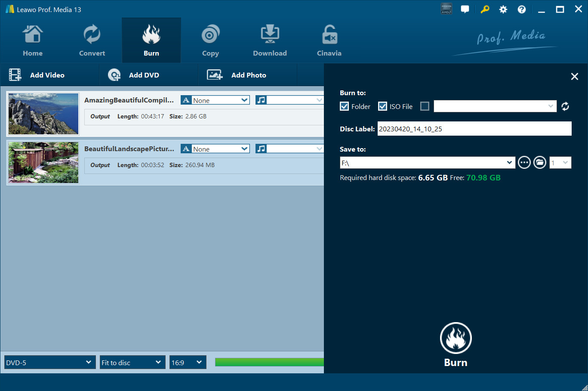Screen dimensions: 588x391
Task: Open the feedback chat bubble icon
Action: click(x=465, y=9)
